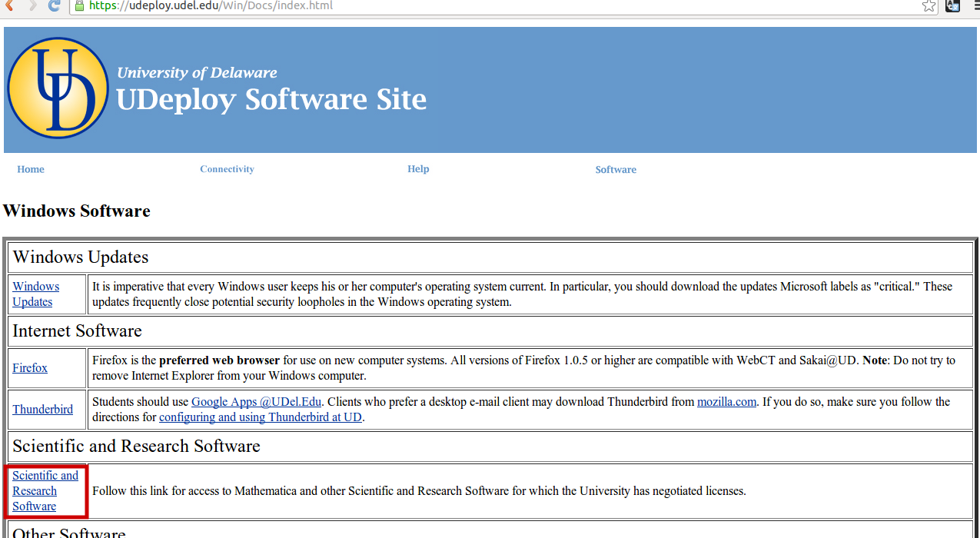Viewport: 980px width, 538px height.
Task: Bookmark page with the star icon
Action: (929, 5)
